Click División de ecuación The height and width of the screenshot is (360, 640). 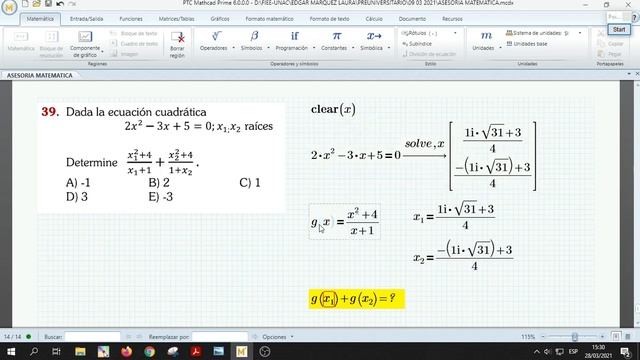(x=429, y=54)
